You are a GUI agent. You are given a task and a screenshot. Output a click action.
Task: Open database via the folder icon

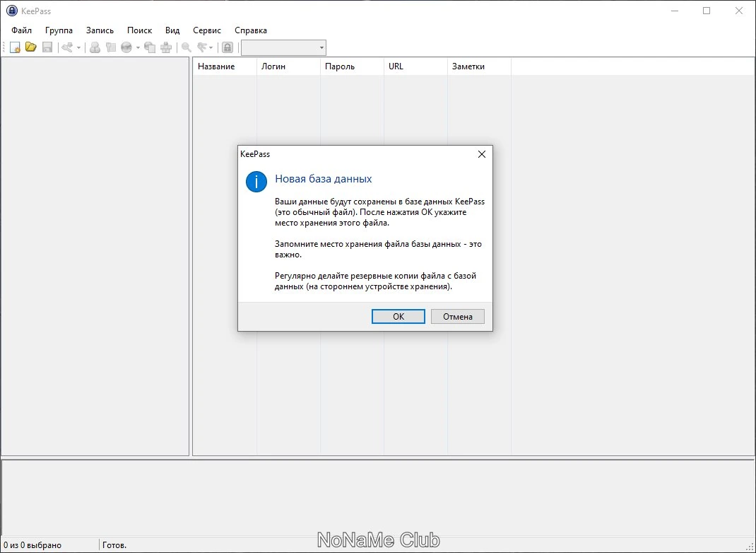coord(31,47)
